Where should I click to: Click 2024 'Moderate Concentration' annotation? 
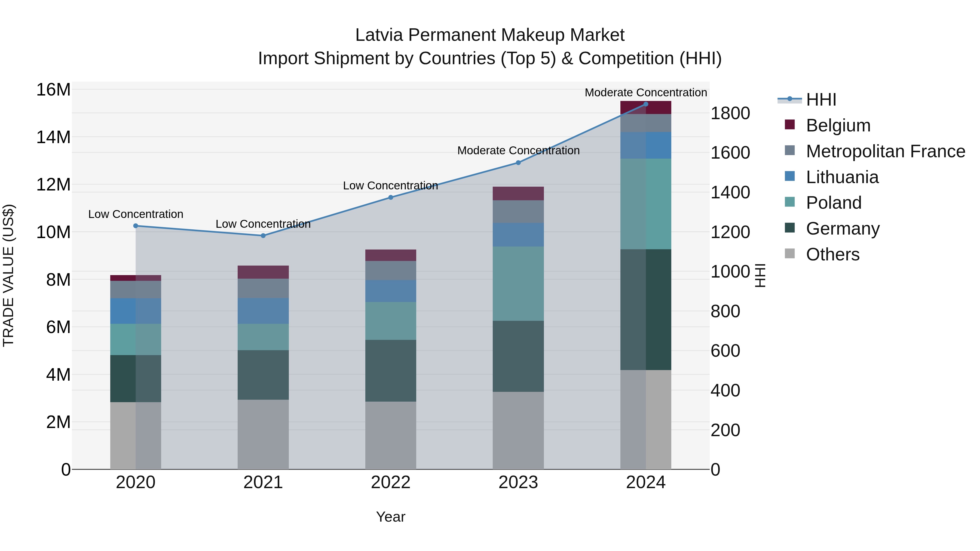646,93
